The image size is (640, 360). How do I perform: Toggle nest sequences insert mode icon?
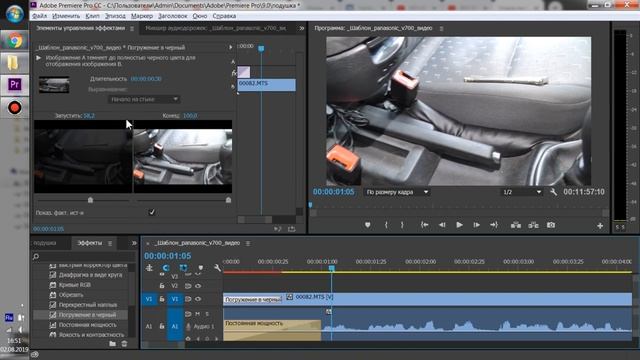tap(149, 268)
